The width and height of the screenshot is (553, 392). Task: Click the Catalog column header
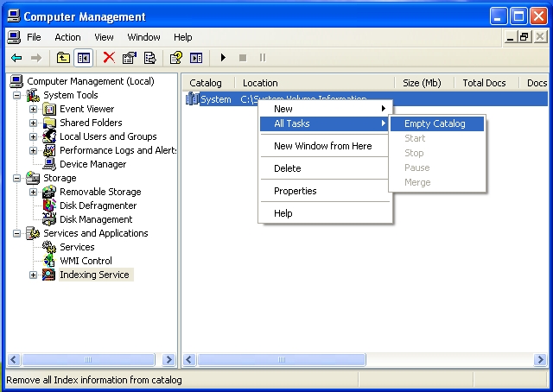[208, 83]
